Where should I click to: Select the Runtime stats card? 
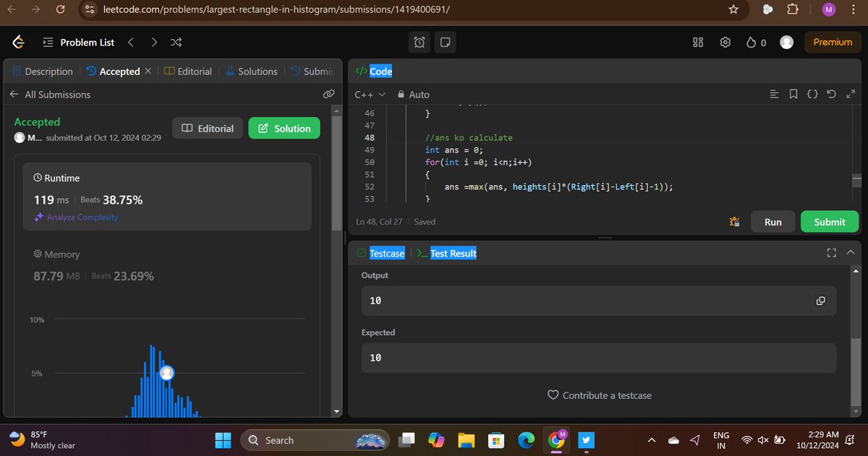tap(167, 197)
